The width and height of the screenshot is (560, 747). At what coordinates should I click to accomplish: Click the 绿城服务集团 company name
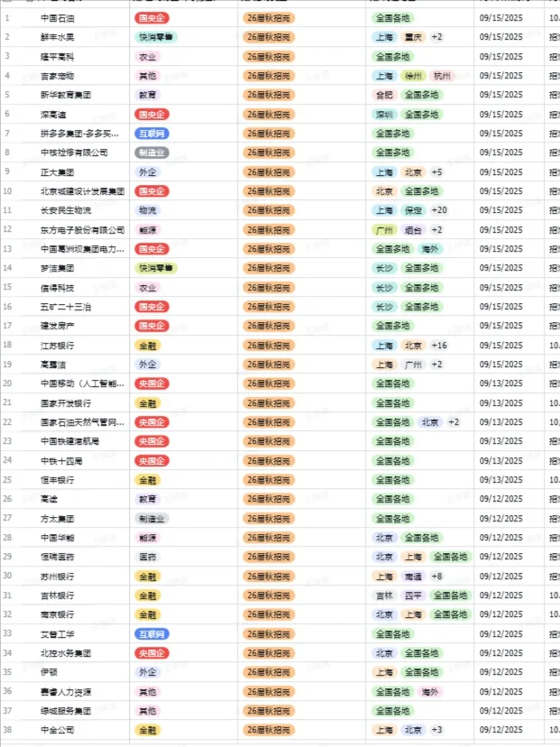pyautogui.click(x=66, y=711)
